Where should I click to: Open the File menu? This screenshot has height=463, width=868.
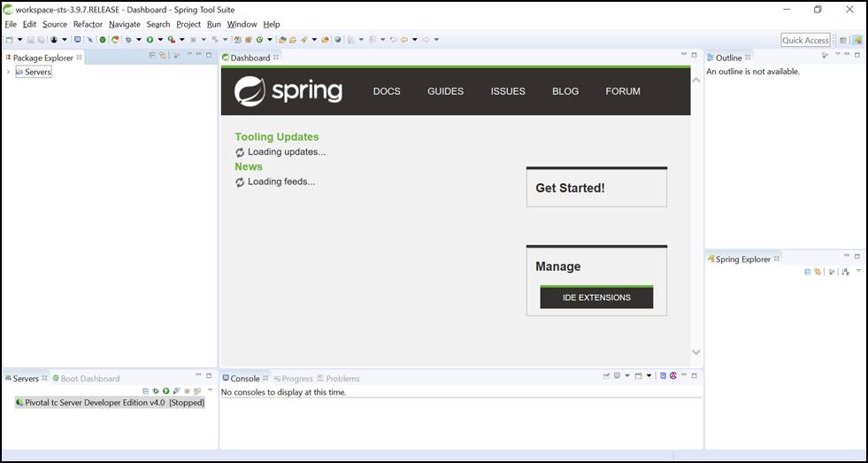11,25
